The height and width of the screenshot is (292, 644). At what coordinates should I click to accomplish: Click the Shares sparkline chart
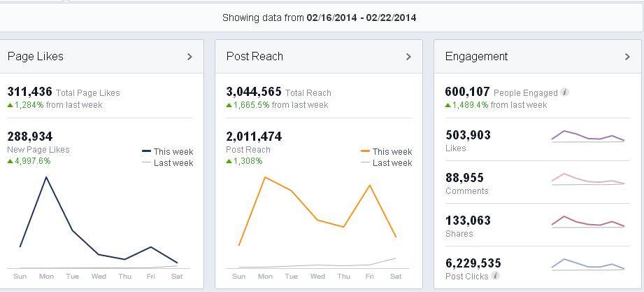tap(587, 221)
